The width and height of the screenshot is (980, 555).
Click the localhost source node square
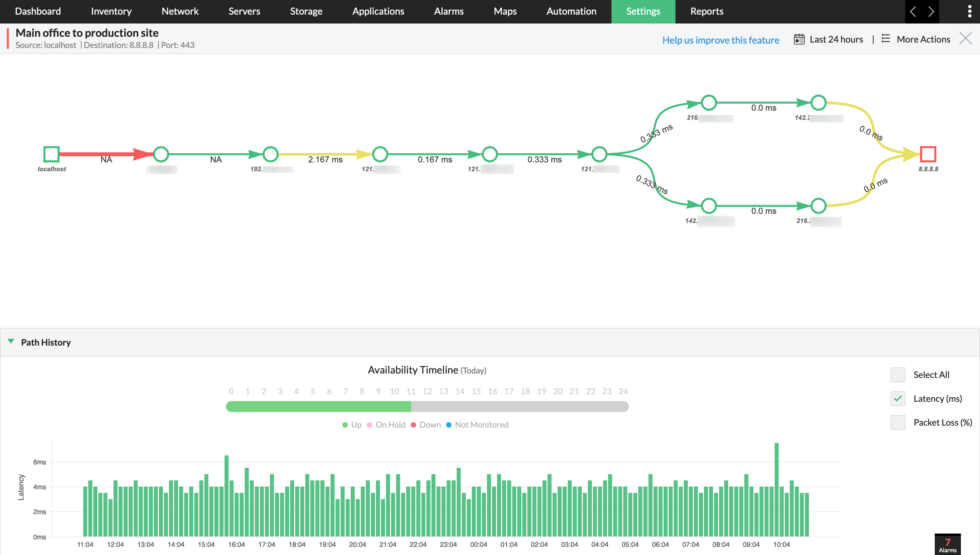[51, 154]
